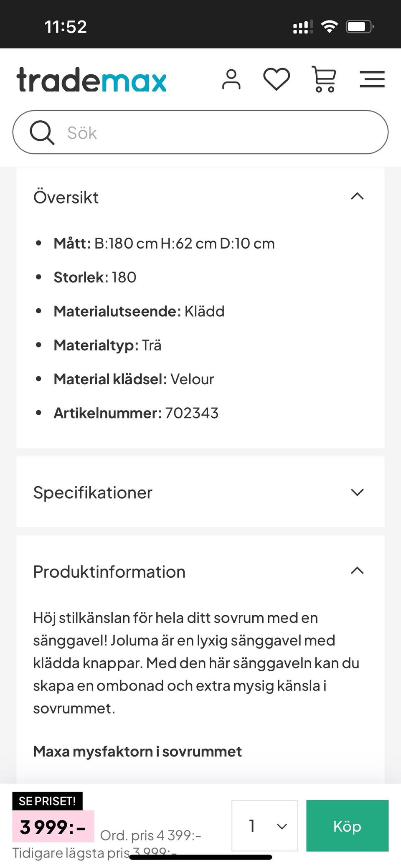This screenshot has width=401, height=868.
Task: Open the shopping cart icon
Action: 323,79
